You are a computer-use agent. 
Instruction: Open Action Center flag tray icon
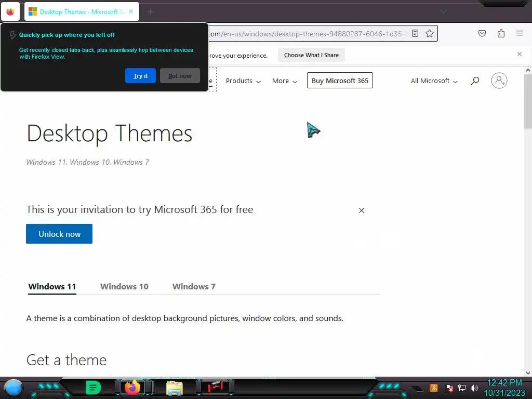[x=449, y=388]
